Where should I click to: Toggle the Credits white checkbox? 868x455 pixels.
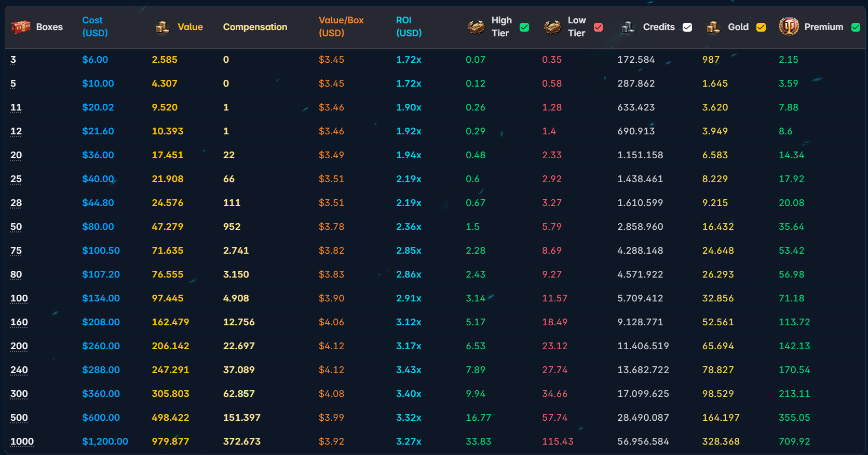point(687,27)
